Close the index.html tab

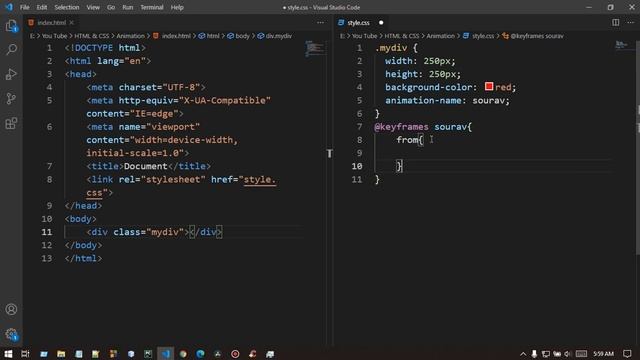coord(71,22)
